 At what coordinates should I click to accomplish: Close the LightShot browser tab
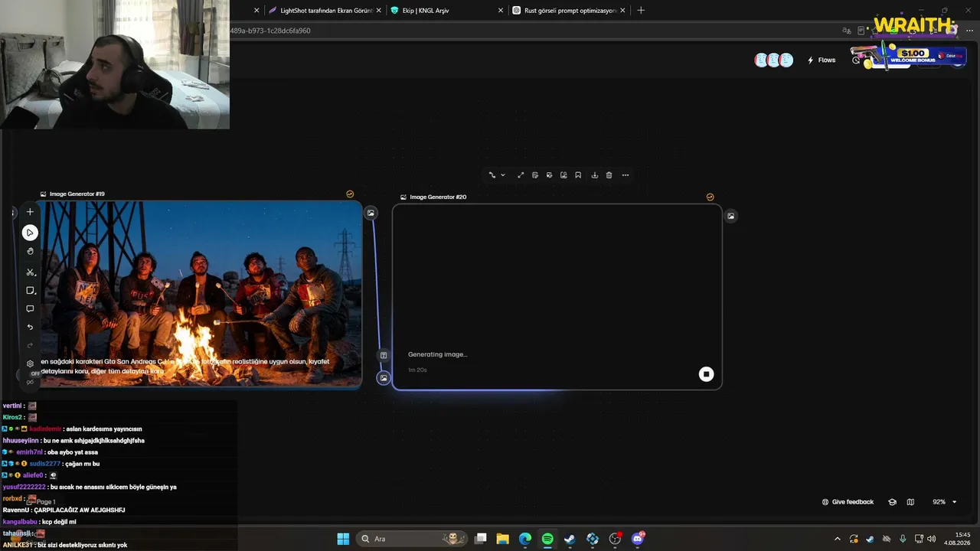(378, 11)
